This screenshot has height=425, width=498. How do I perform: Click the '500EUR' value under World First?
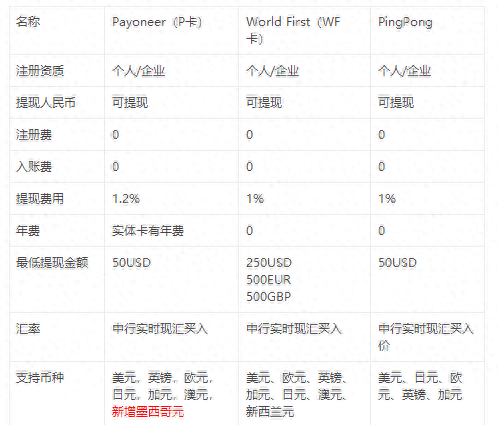coord(269,280)
